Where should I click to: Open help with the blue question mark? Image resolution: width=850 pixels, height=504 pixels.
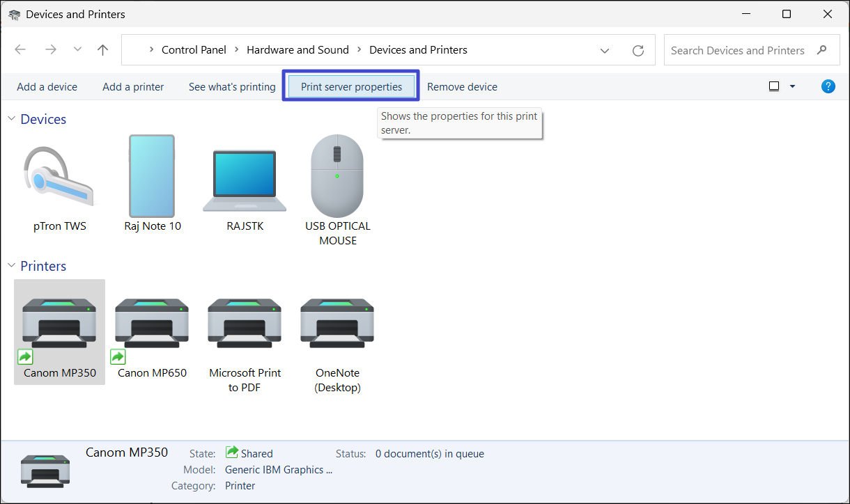pos(828,86)
